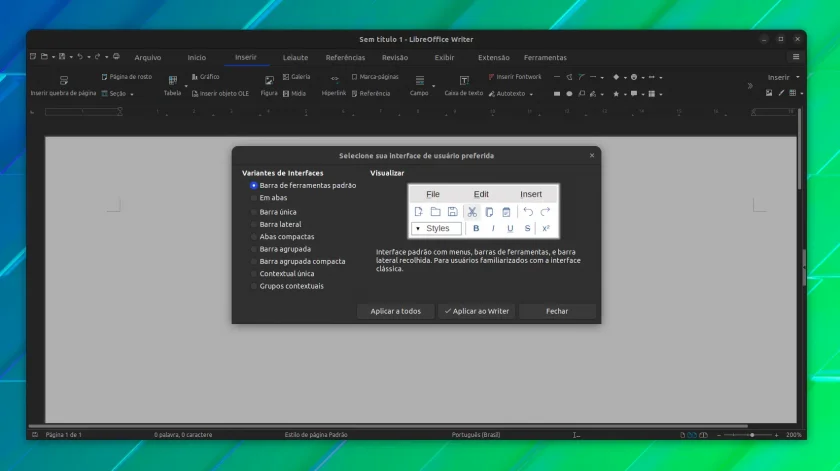Select the Barra agrupada option

pyautogui.click(x=281, y=249)
